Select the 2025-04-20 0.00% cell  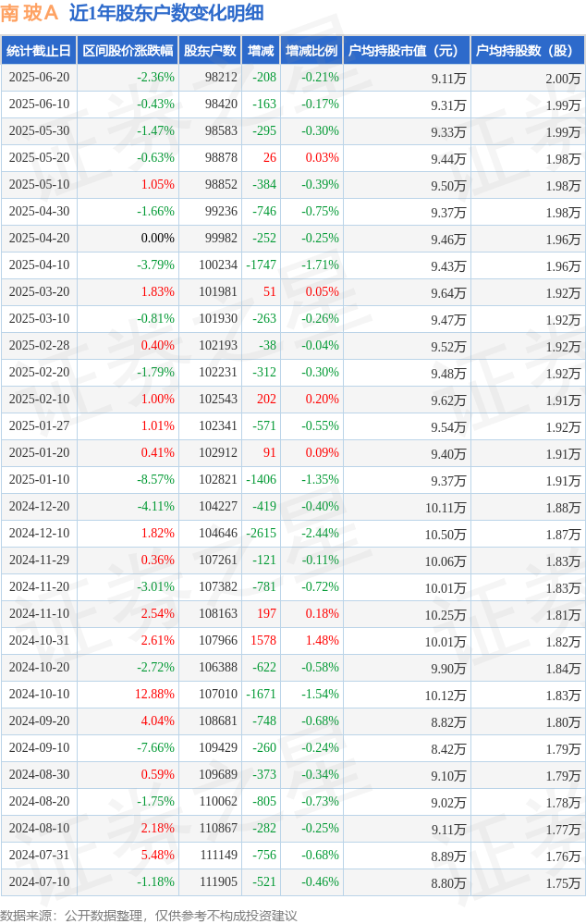pos(158,238)
